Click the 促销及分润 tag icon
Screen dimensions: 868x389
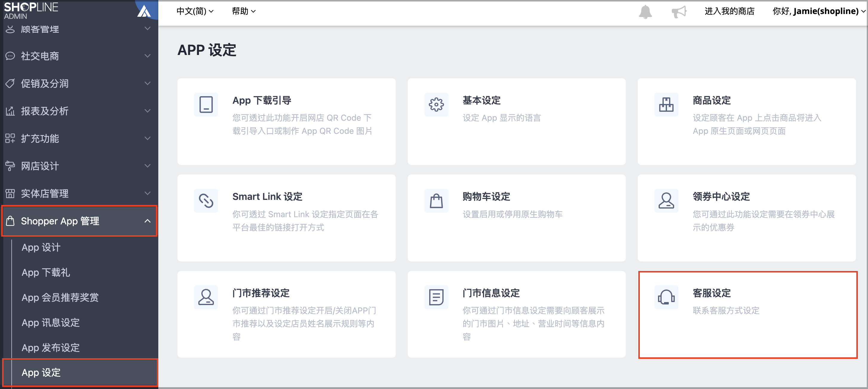(10, 83)
